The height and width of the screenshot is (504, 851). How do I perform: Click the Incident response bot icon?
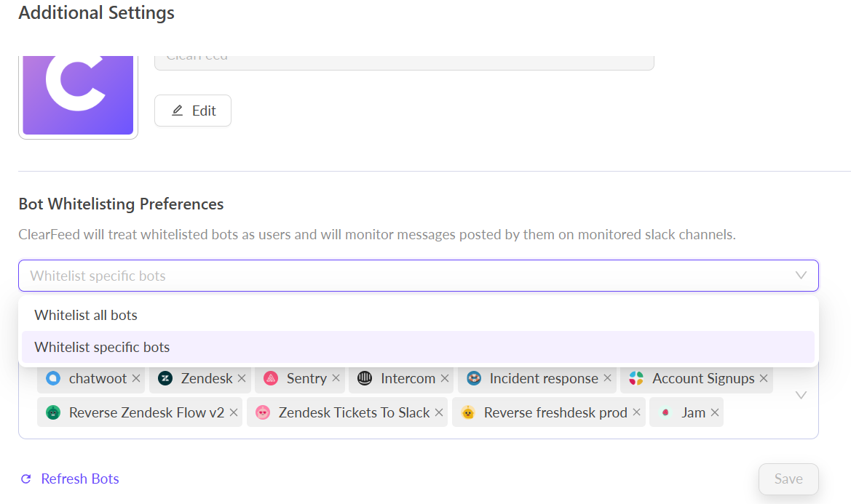click(x=474, y=378)
